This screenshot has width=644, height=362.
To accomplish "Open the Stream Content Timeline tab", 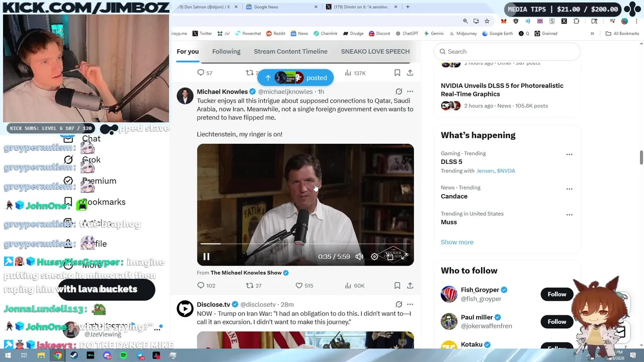I will [x=290, y=51].
